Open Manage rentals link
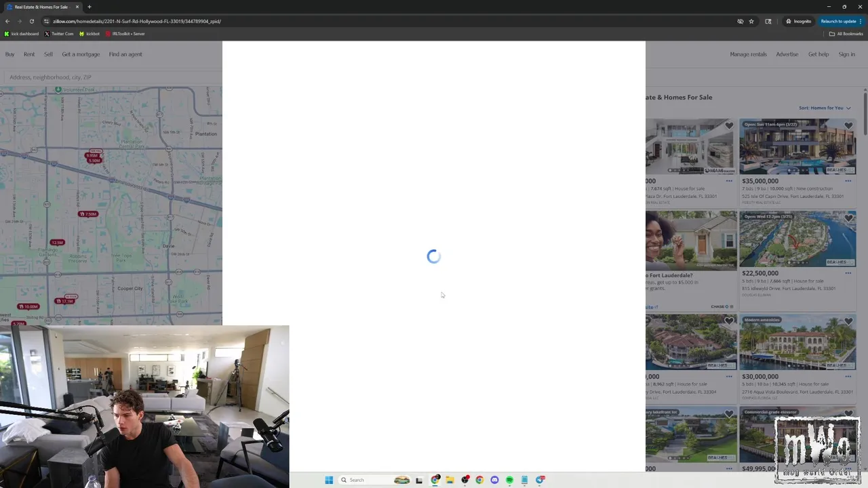This screenshot has width=868, height=488. [x=748, y=54]
